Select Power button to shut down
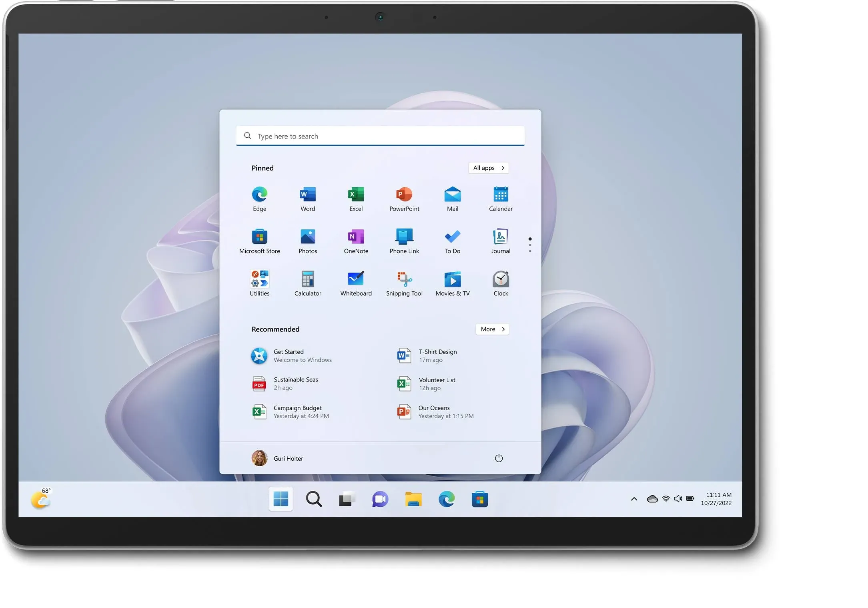 pyautogui.click(x=499, y=458)
